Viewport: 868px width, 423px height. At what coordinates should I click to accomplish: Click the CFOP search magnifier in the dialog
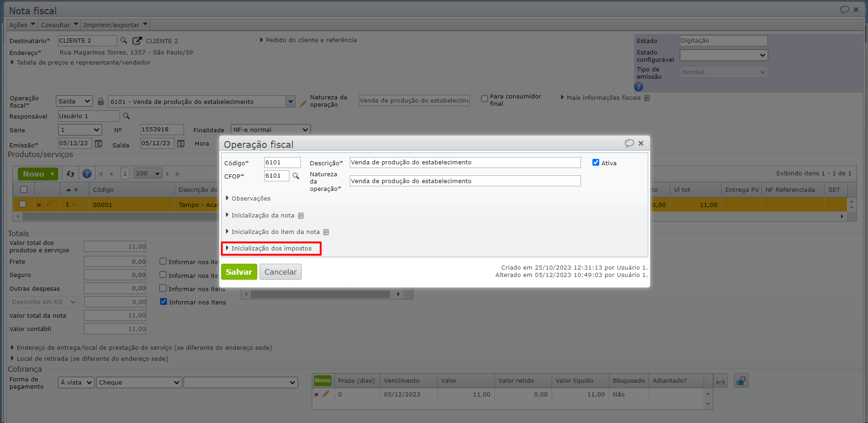click(x=296, y=176)
